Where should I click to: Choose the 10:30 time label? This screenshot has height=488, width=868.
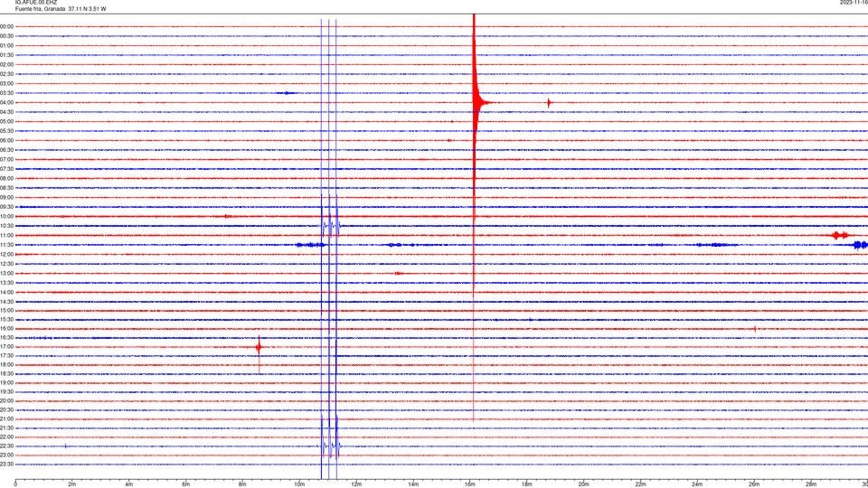(7, 226)
